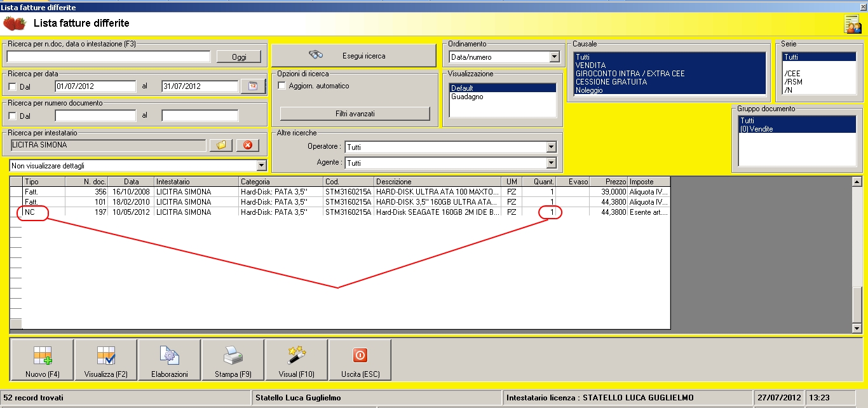Select row with N. doc. 356
868x408 pixels.
pos(341,192)
